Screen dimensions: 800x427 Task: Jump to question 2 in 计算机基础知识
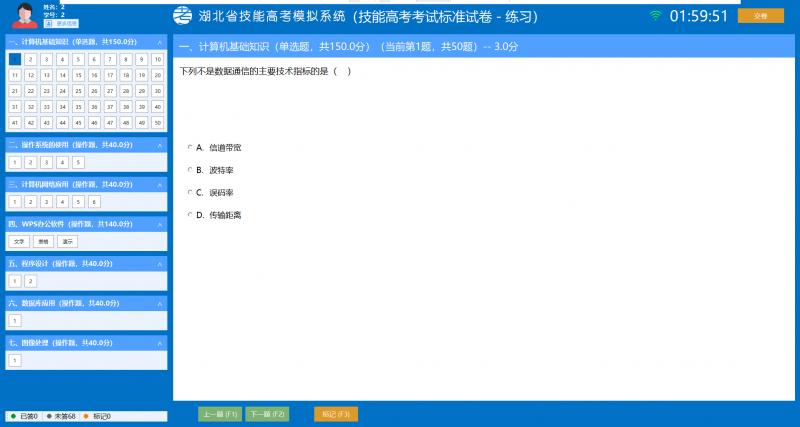[31, 60]
